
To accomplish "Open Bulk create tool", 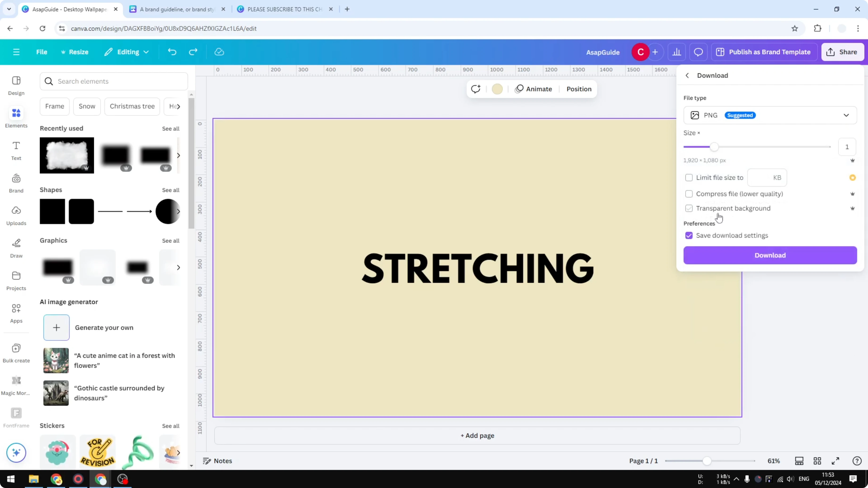I will pos(16,353).
